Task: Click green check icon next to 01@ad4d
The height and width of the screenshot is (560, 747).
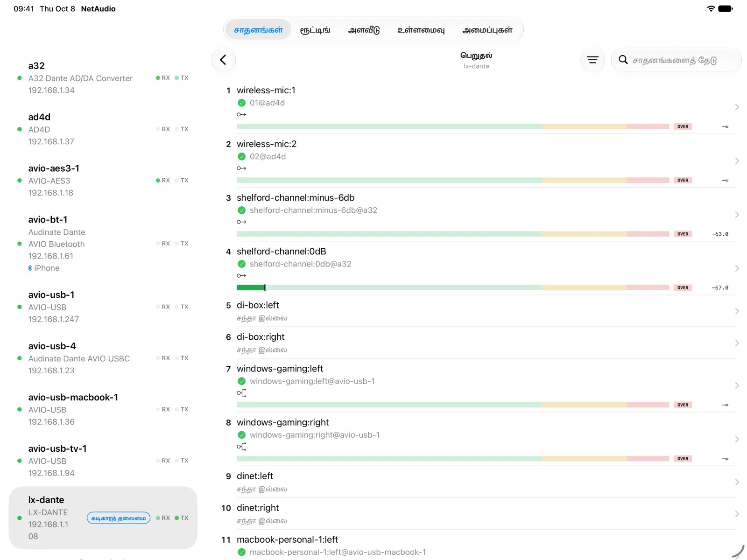Action: [241, 103]
